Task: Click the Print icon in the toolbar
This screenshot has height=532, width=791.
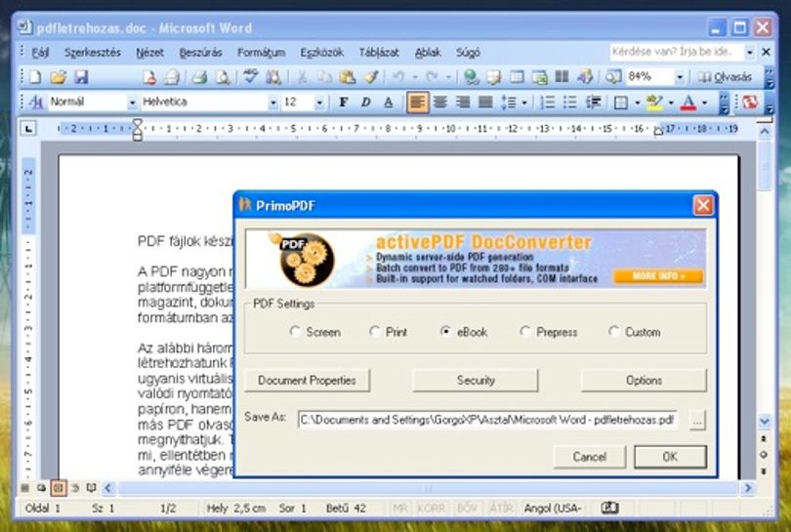Action: pyautogui.click(x=199, y=77)
